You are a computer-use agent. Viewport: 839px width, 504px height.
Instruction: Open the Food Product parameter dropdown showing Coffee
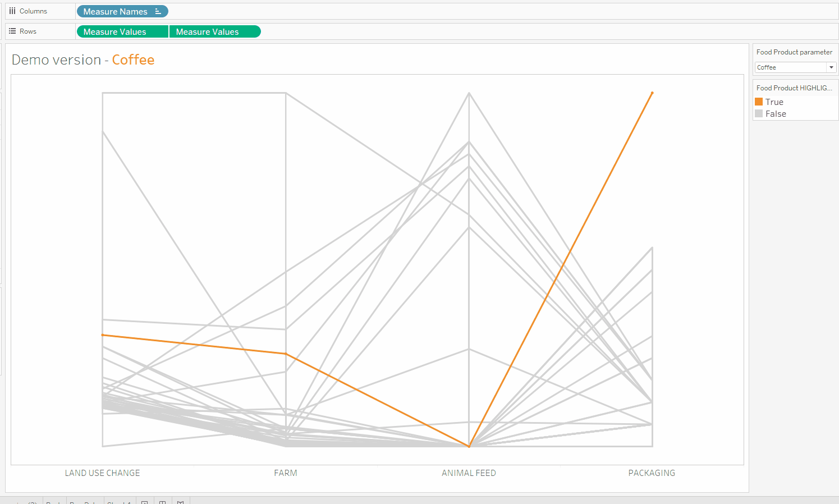tap(795, 67)
